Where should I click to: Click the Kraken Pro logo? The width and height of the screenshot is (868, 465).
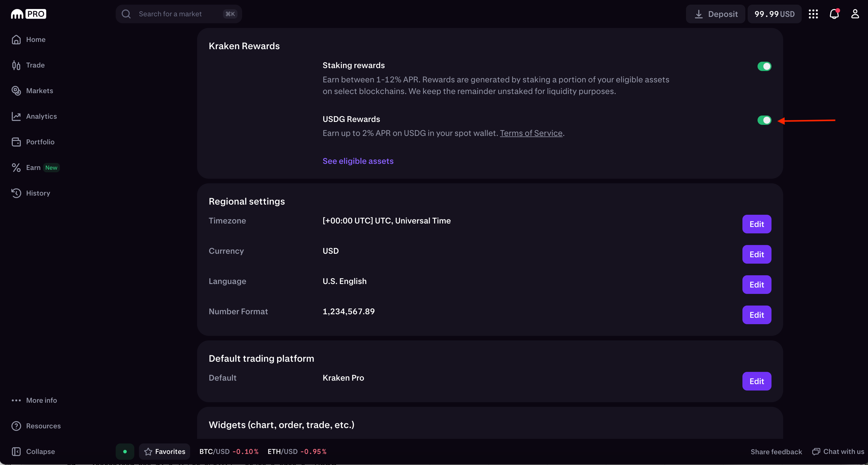[29, 14]
